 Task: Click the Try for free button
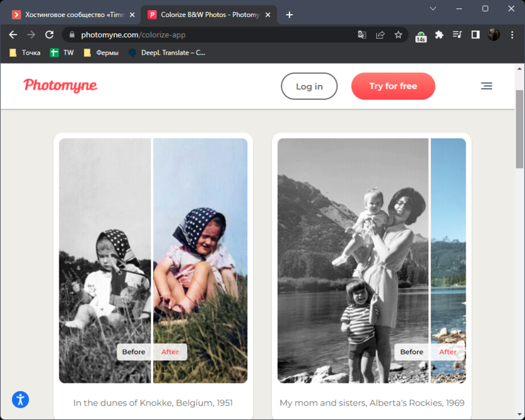[x=393, y=86]
